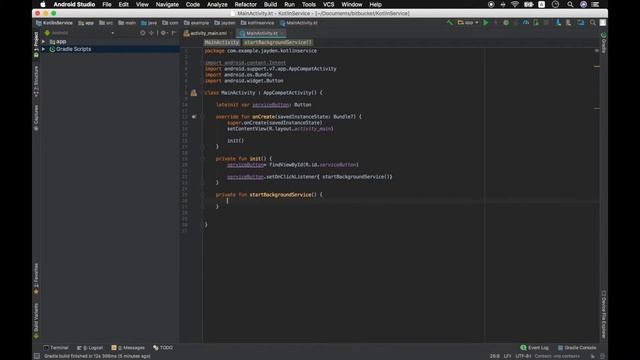This screenshot has height=360, width=640.
Task: Expand the app module tree node
Action: coord(44,42)
